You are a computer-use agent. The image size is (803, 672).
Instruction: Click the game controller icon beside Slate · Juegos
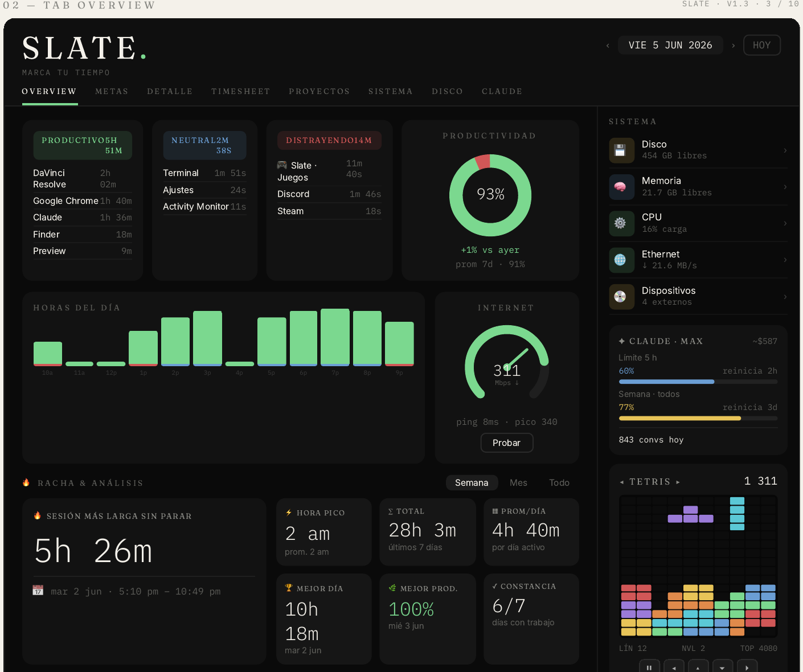click(x=282, y=165)
